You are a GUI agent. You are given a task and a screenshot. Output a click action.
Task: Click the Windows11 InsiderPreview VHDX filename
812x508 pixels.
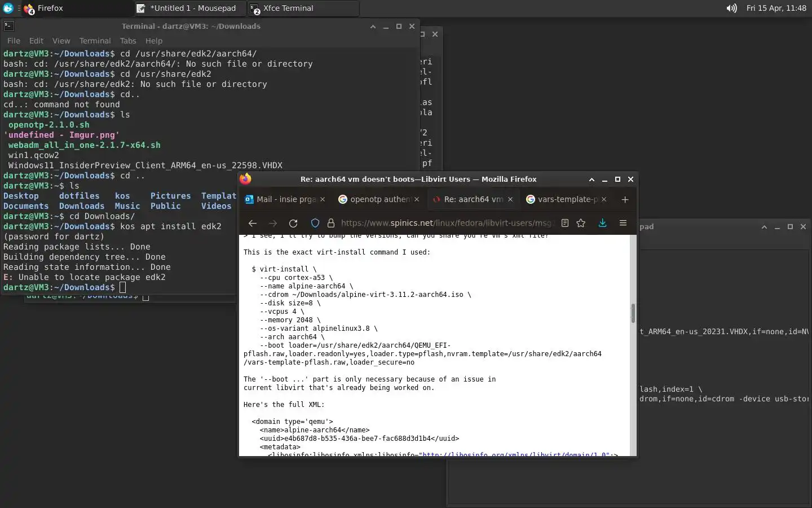point(145,165)
